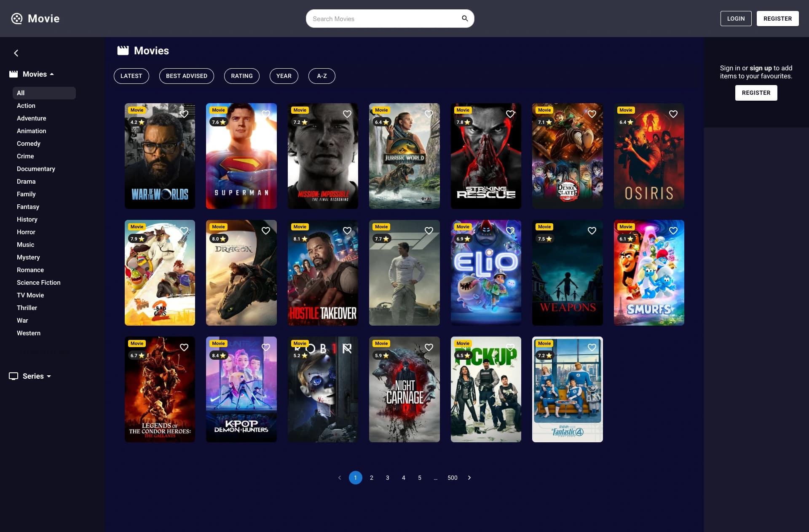Heart the Pickup movie

pyautogui.click(x=510, y=348)
